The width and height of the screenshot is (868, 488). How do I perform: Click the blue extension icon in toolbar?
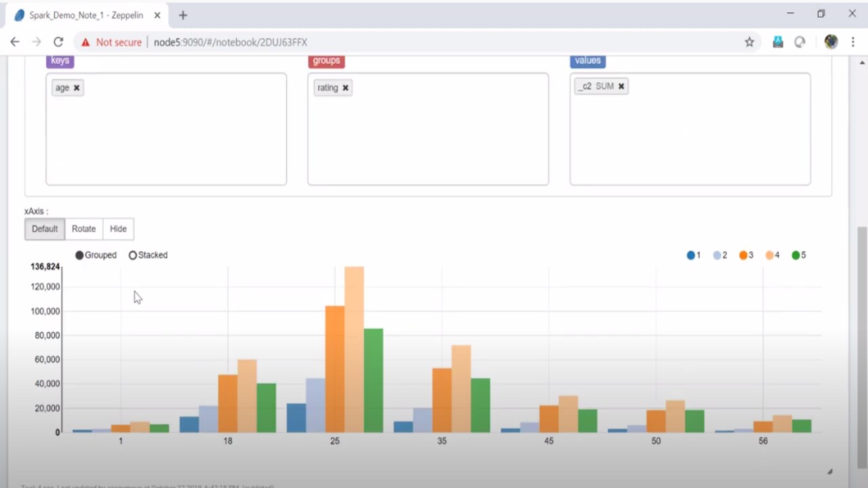[778, 42]
